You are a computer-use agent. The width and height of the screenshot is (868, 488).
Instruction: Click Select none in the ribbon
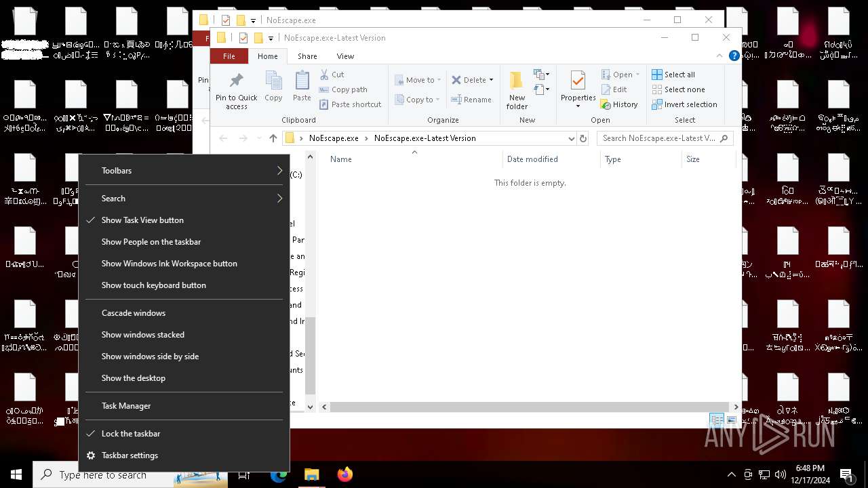[678, 89]
